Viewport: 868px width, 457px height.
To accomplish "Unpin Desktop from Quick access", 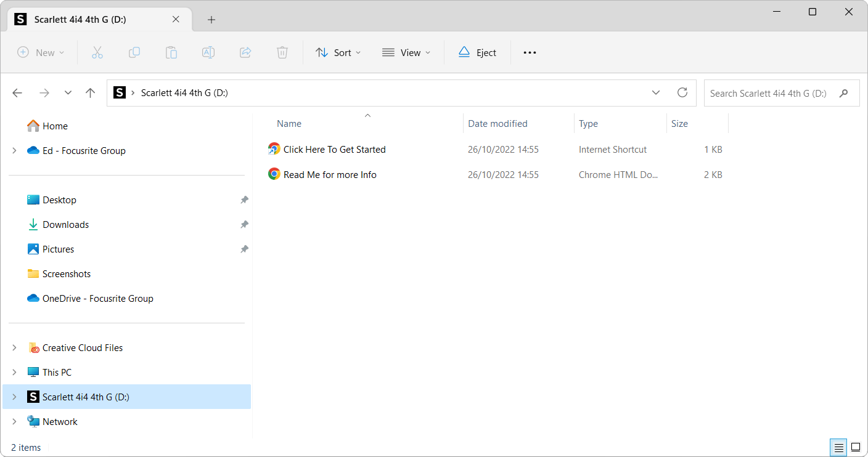I will (x=244, y=200).
